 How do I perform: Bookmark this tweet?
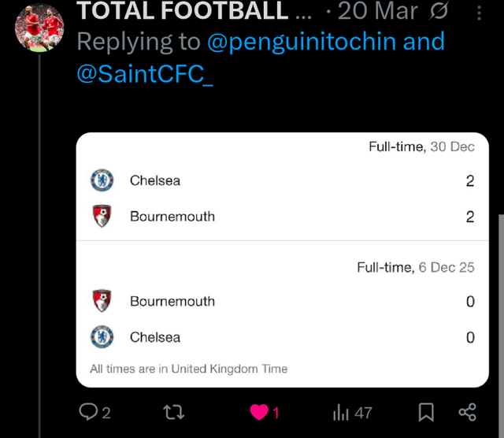click(x=426, y=412)
